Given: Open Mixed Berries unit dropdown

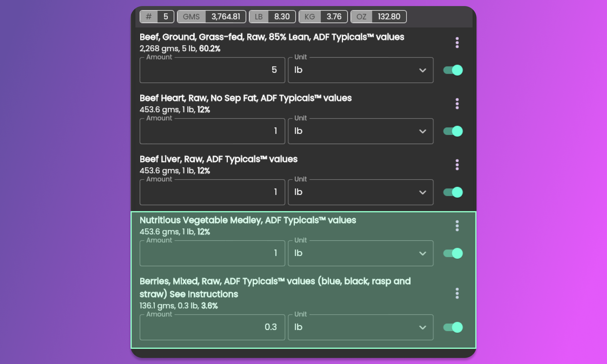Looking at the screenshot, I should [x=360, y=327].
